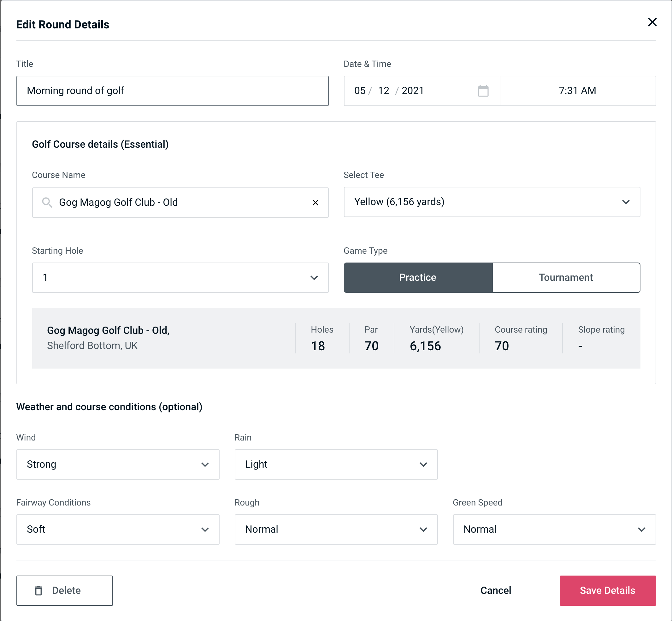The width and height of the screenshot is (672, 621).
Task: Select the Fairway Conditions menu option
Action: click(x=118, y=529)
